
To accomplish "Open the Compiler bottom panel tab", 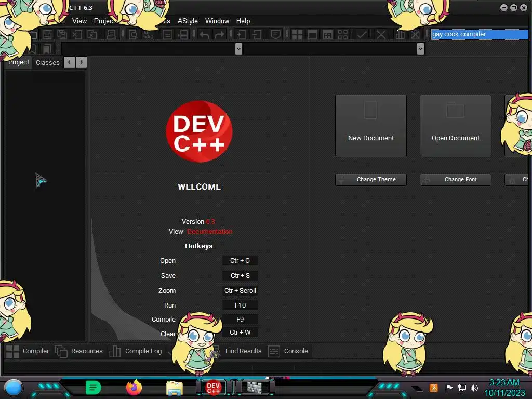I will tap(28, 351).
